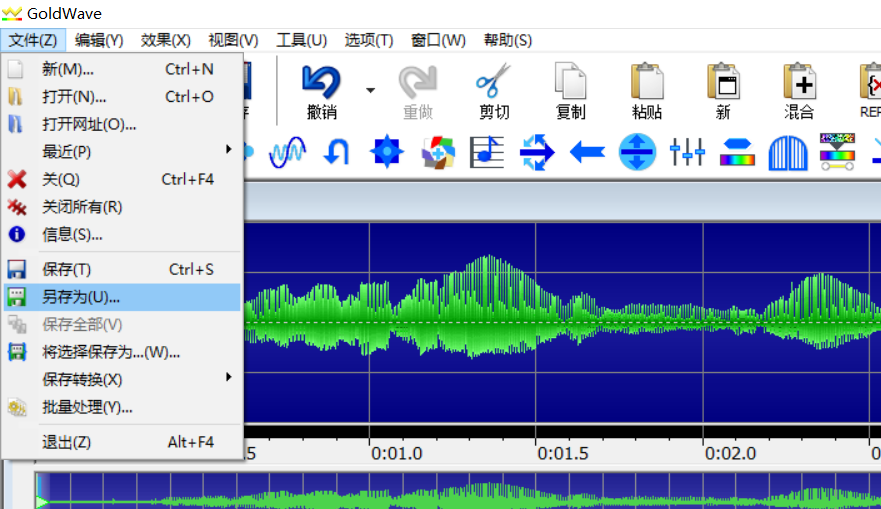Open the 帮助(S) menu
This screenshot has height=509, width=881.
[507, 40]
